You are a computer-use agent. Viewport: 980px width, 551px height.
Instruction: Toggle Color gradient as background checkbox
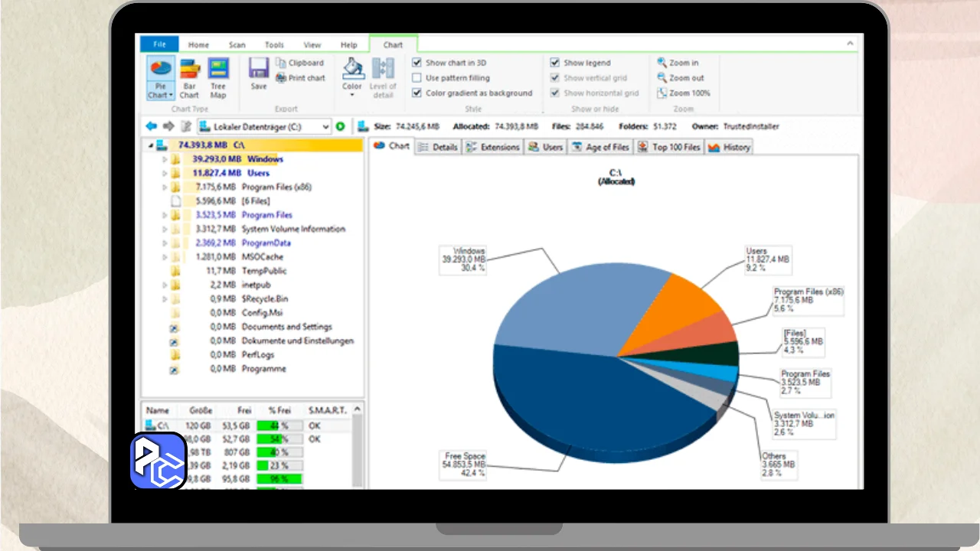[x=416, y=93]
